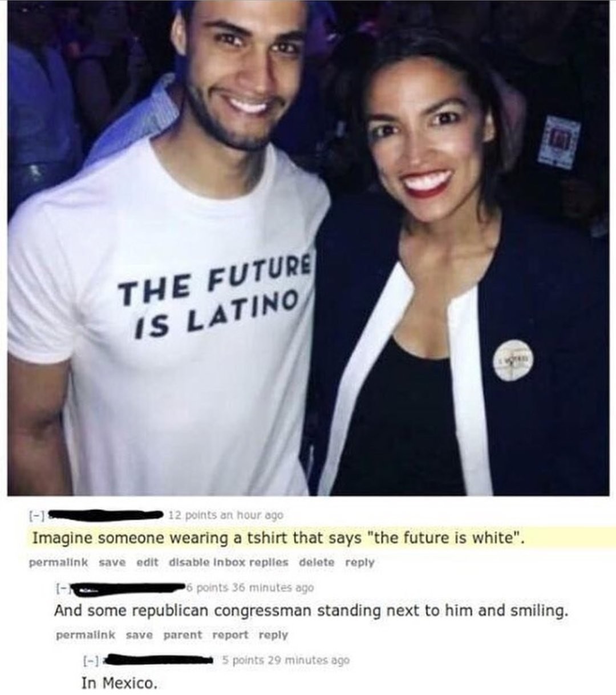
Task: Reply to the 'republican congressman' comment
Action: pos(274,635)
